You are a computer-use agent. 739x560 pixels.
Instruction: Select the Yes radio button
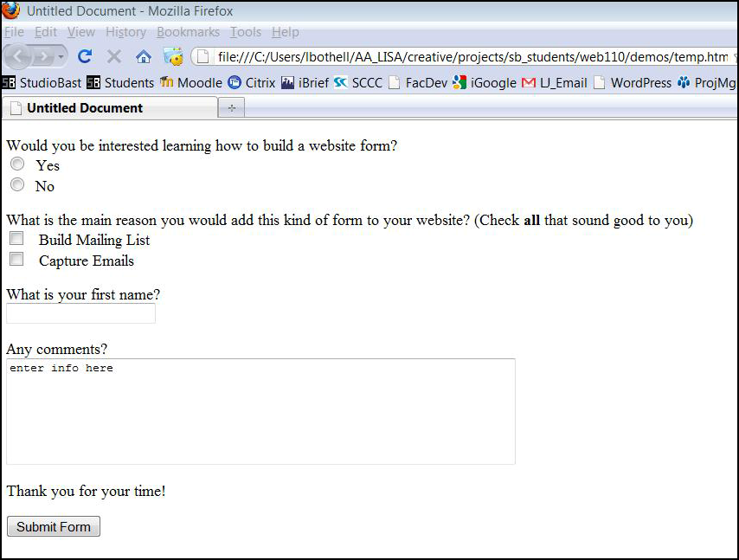(17, 164)
